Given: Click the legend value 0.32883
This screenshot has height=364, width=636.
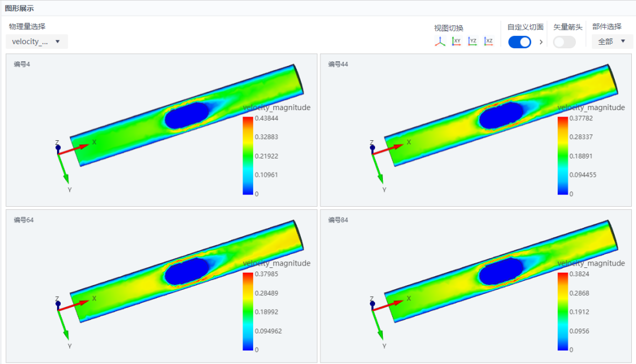Looking at the screenshot, I should pyautogui.click(x=267, y=137).
